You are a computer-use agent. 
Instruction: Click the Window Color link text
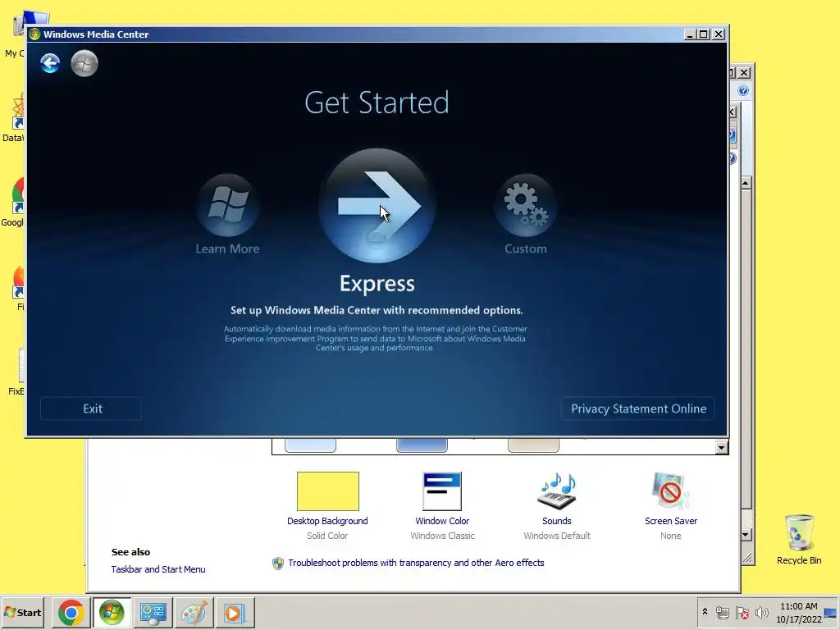[x=442, y=521]
